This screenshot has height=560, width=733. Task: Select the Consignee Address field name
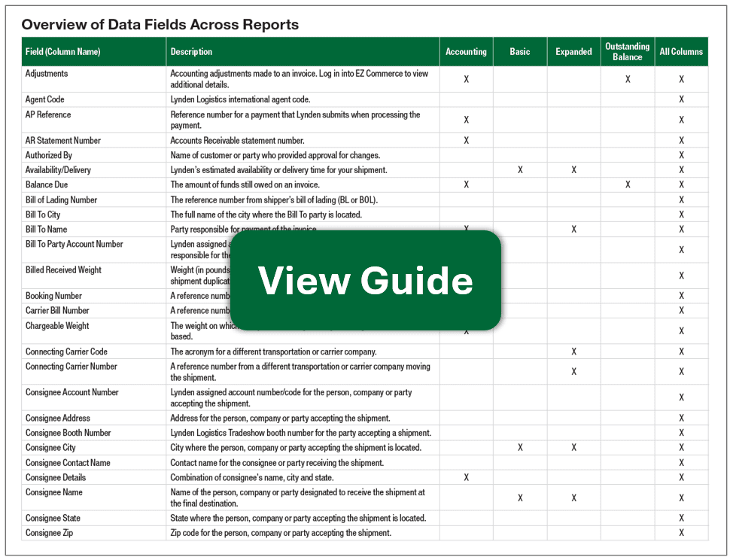tap(57, 418)
